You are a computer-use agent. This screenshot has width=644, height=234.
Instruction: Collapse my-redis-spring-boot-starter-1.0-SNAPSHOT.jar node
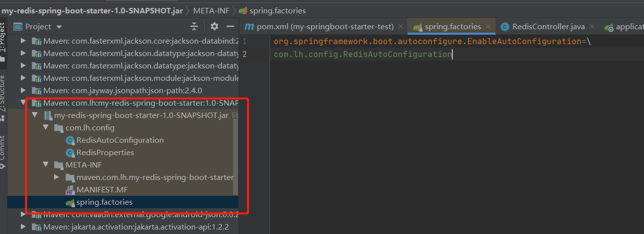34,115
